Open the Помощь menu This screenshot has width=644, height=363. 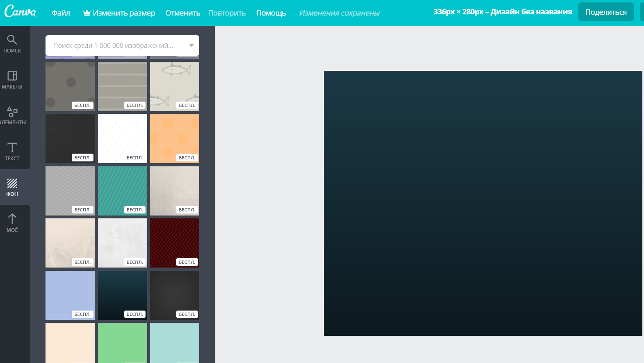pos(271,13)
